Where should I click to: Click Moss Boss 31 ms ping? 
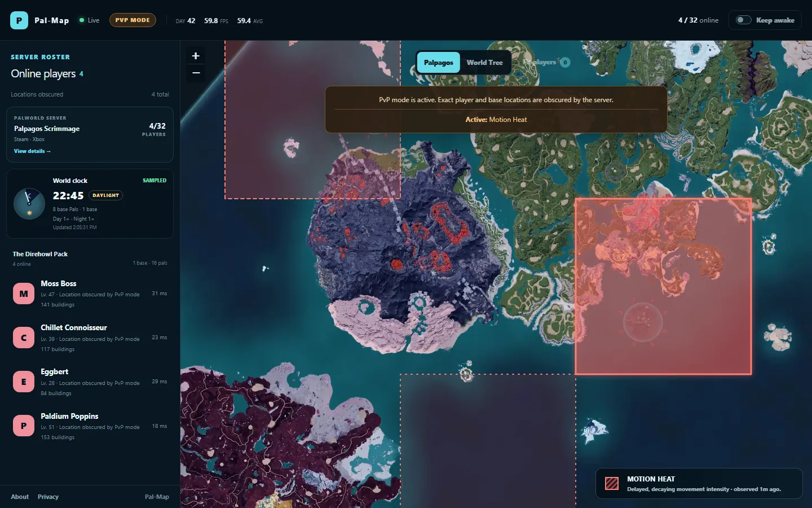pyautogui.click(x=160, y=294)
